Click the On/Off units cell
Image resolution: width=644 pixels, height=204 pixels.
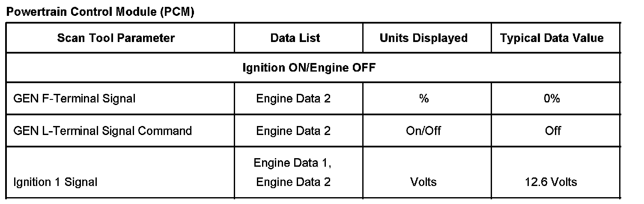[423, 131]
